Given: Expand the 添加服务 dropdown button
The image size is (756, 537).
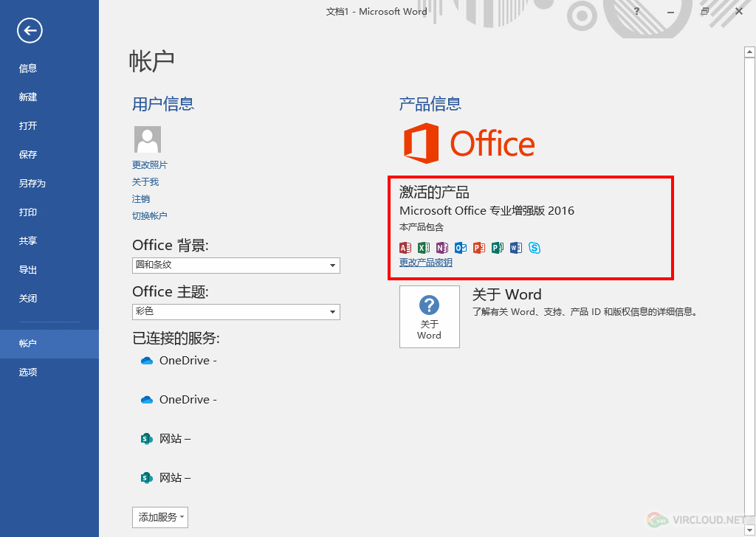Looking at the screenshot, I should 160,517.
